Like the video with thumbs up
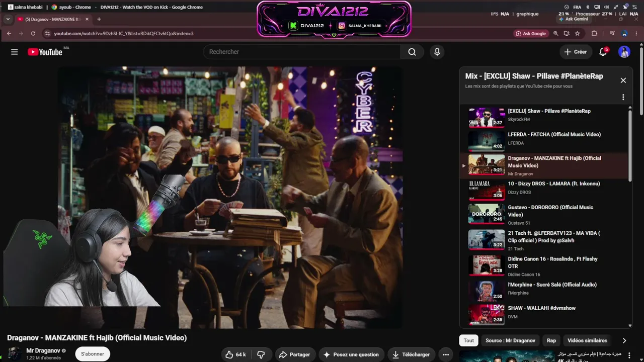This screenshot has width=644, height=362. pos(235,354)
